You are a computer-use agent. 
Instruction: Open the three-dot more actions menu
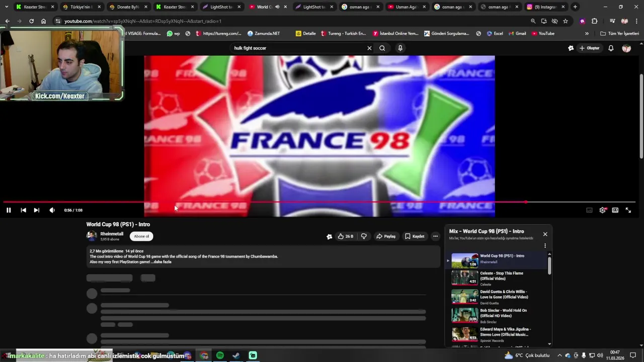(436, 236)
